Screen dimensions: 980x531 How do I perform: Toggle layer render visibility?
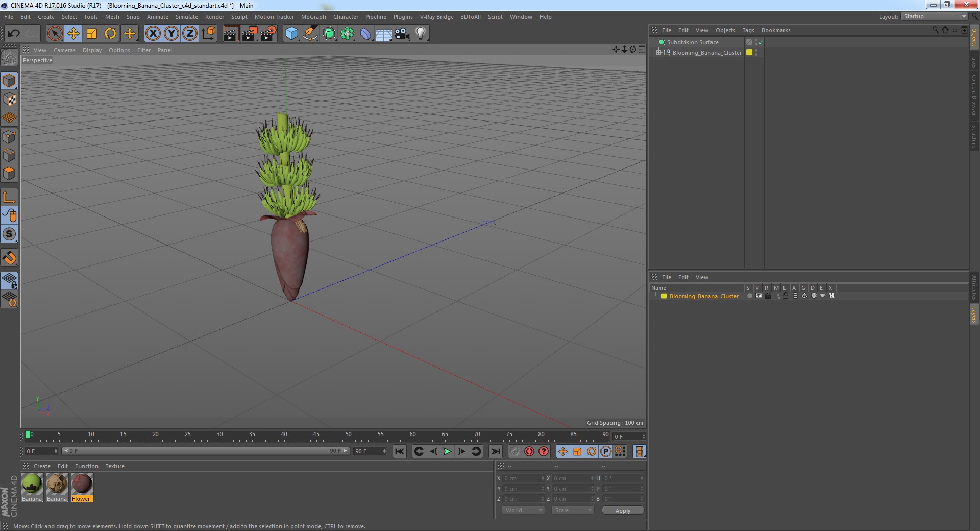point(768,296)
